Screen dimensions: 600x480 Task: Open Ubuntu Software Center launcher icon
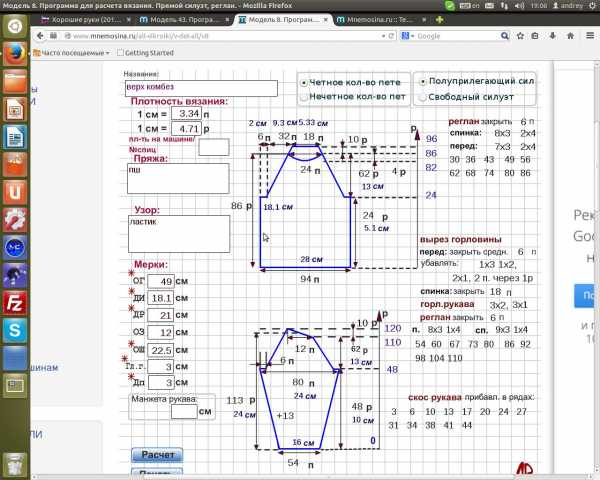click(x=14, y=191)
